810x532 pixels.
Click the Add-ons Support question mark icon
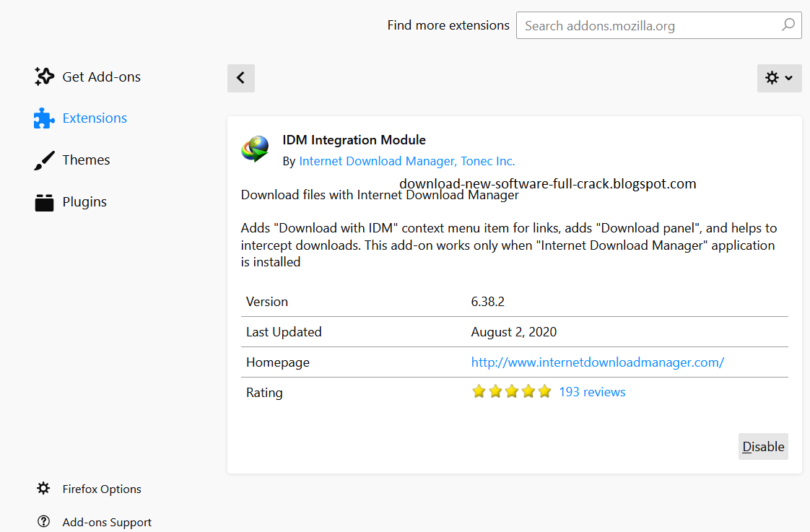pos(43,522)
